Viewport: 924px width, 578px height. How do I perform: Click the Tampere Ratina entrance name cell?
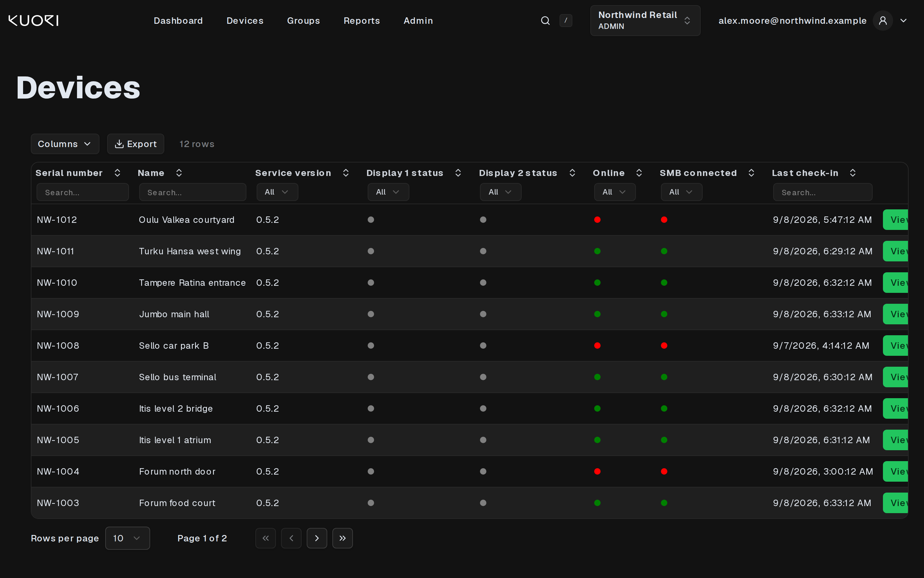(193, 283)
